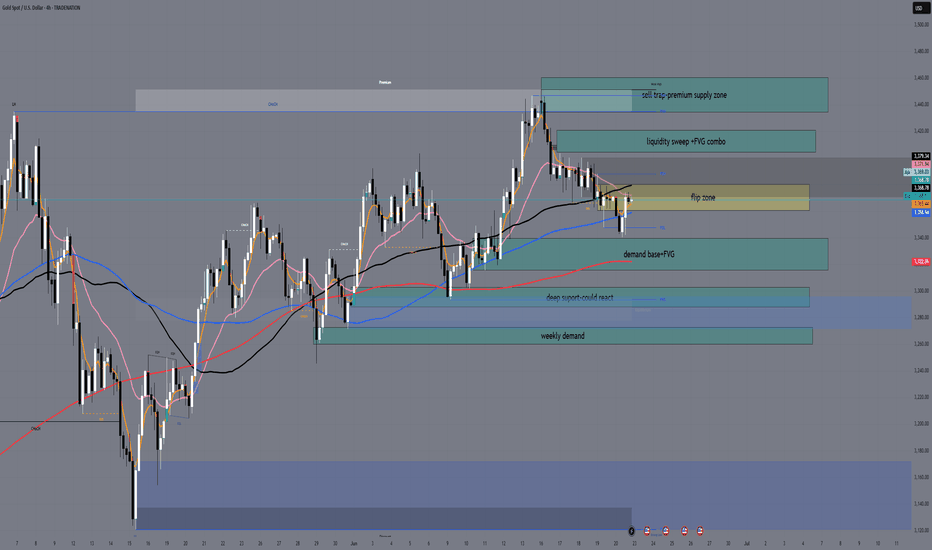Viewport: 932px width, 550px height.
Task: Select the 'weekly demand' zone label
Action: pyautogui.click(x=562, y=336)
